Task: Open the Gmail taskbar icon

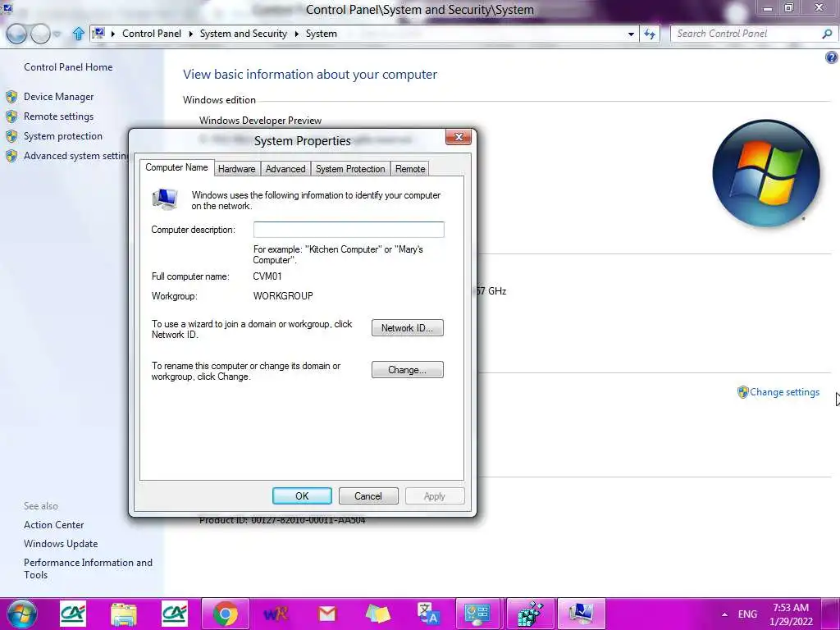Action: pos(326,614)
